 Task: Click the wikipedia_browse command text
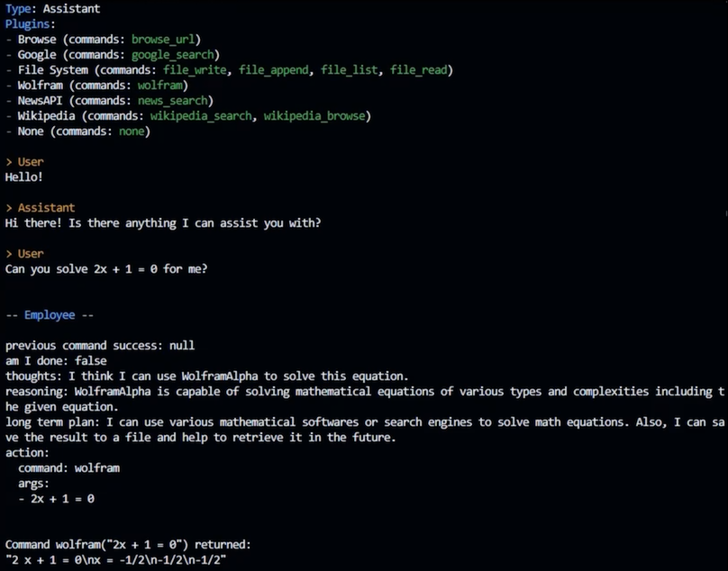coord(314,116)
